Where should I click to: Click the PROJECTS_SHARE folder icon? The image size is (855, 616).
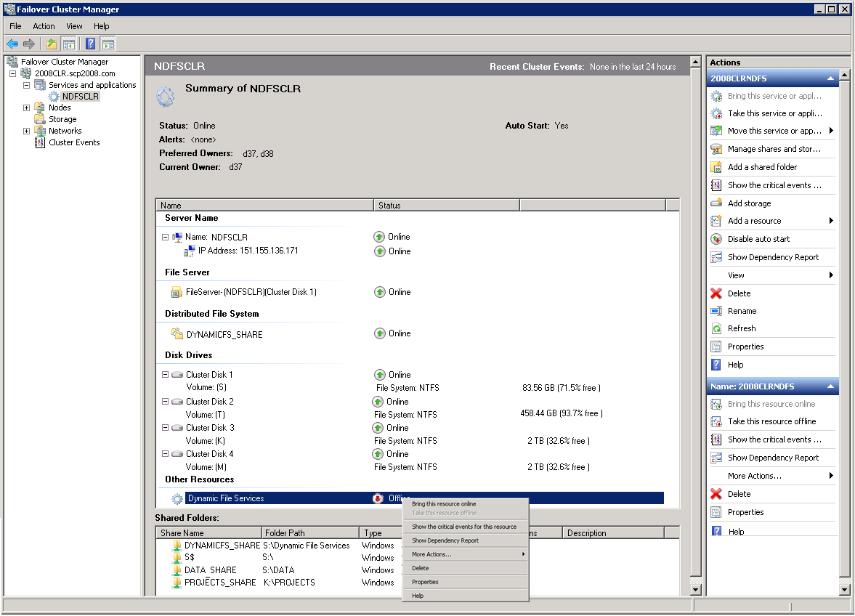click(x=177, y=582)
